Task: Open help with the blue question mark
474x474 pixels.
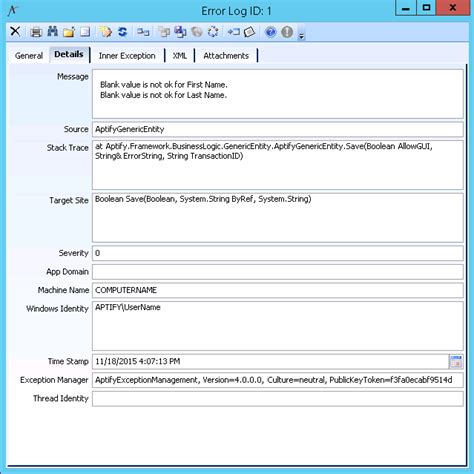Action: pos(270,32)
